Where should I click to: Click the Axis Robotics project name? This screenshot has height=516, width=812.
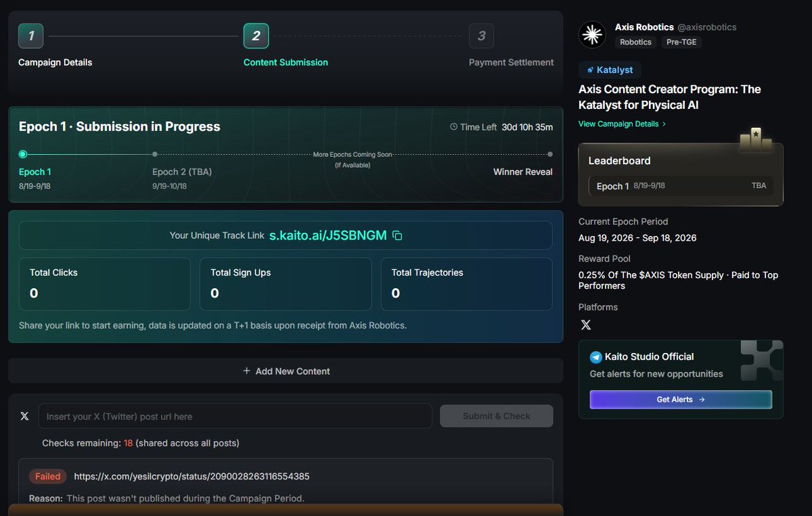[644, 27]
